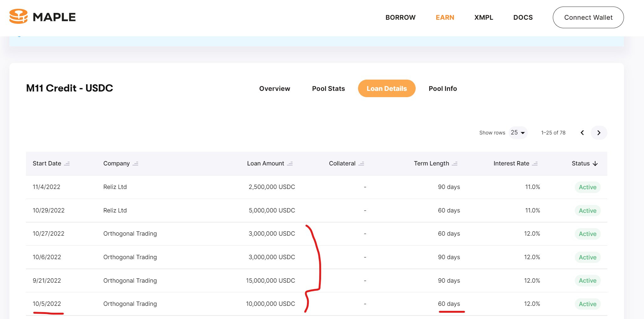Click Active status in the 10/29/2022 row

588,211
